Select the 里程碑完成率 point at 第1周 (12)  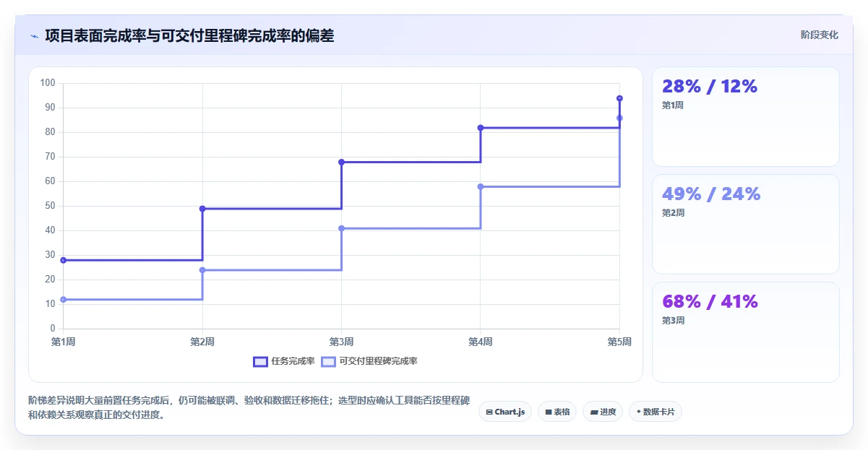64,299
